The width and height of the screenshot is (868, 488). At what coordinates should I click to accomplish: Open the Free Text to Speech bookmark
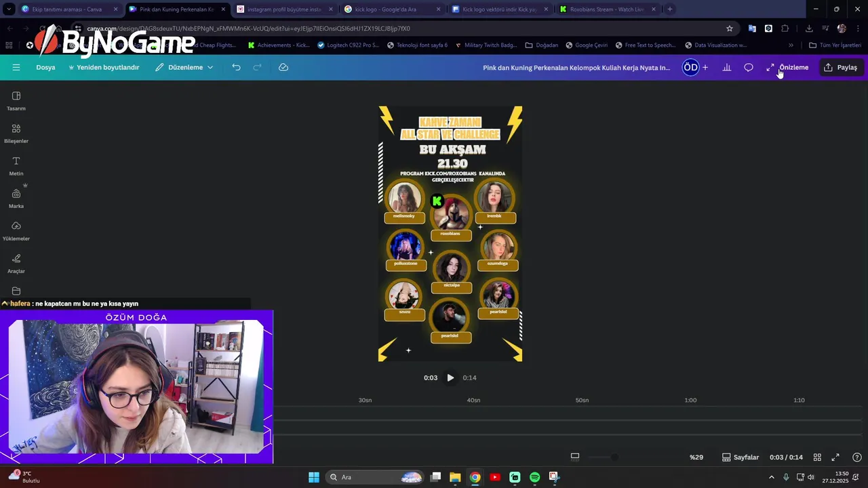[646, 45]
